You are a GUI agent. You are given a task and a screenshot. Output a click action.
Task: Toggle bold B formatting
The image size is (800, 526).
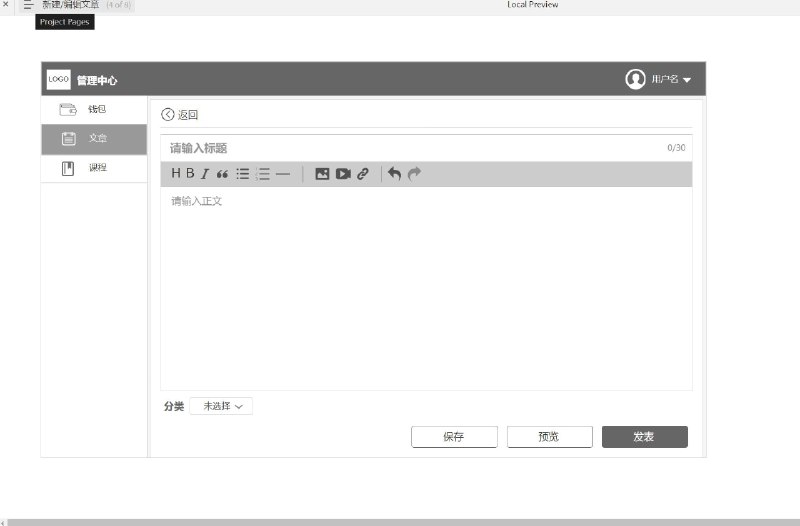point(190,173)
